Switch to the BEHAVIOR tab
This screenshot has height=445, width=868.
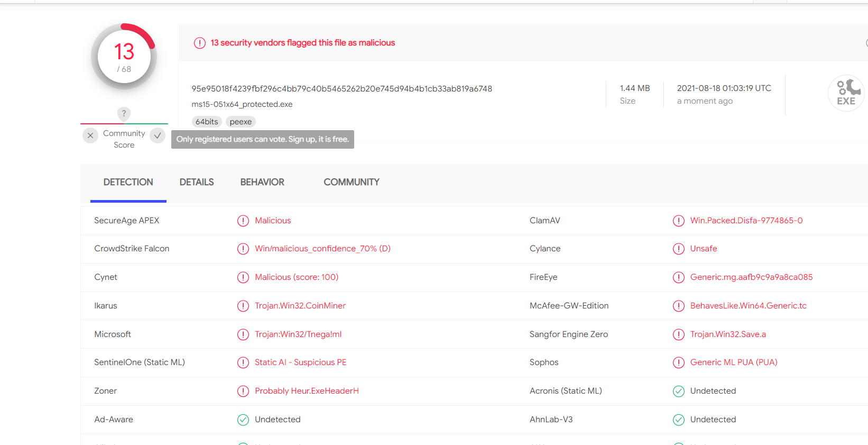click(x=262, y=182)
